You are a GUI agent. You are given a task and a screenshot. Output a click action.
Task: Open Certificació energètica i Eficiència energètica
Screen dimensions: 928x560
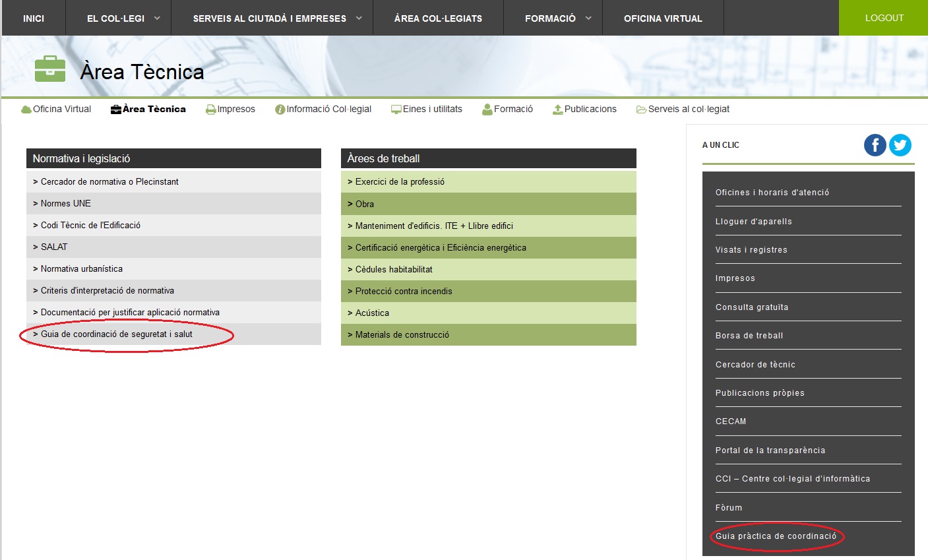pyautogui.click(x=489, y=247)
